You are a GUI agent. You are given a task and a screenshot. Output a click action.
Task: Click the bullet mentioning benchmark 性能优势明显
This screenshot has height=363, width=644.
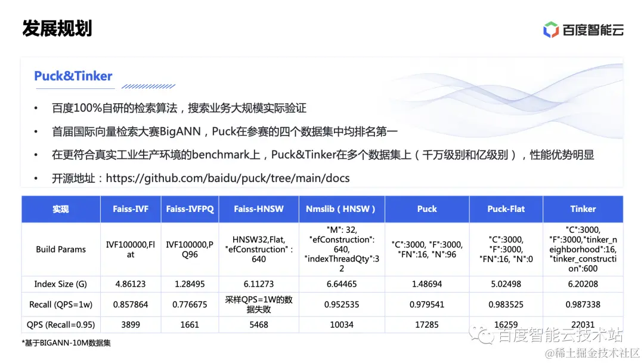(323, 155)
